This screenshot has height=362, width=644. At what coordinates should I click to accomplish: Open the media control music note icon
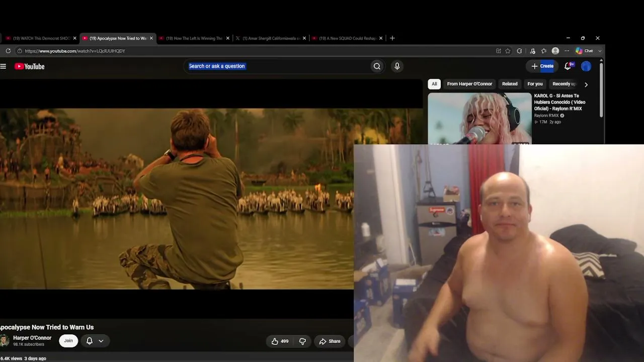tap(532, 51)
